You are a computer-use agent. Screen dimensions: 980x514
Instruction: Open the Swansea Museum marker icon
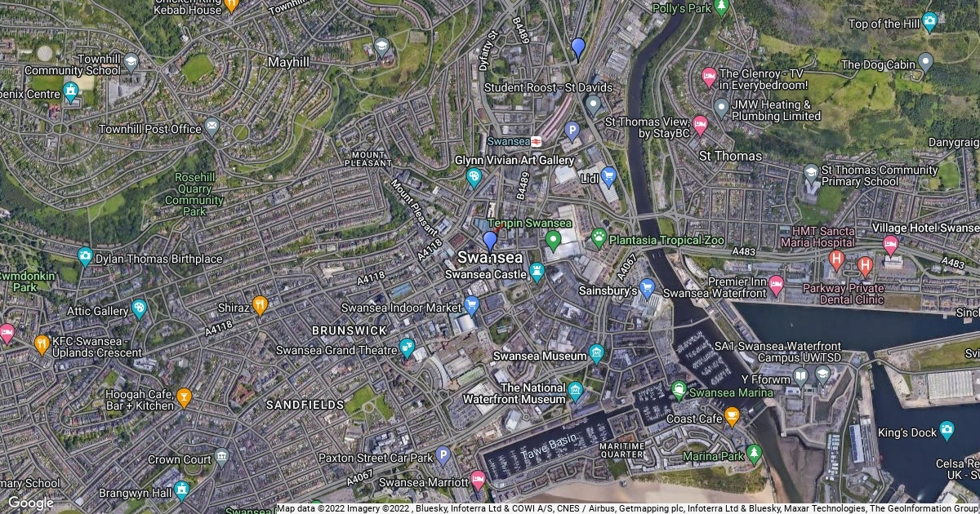596,354
